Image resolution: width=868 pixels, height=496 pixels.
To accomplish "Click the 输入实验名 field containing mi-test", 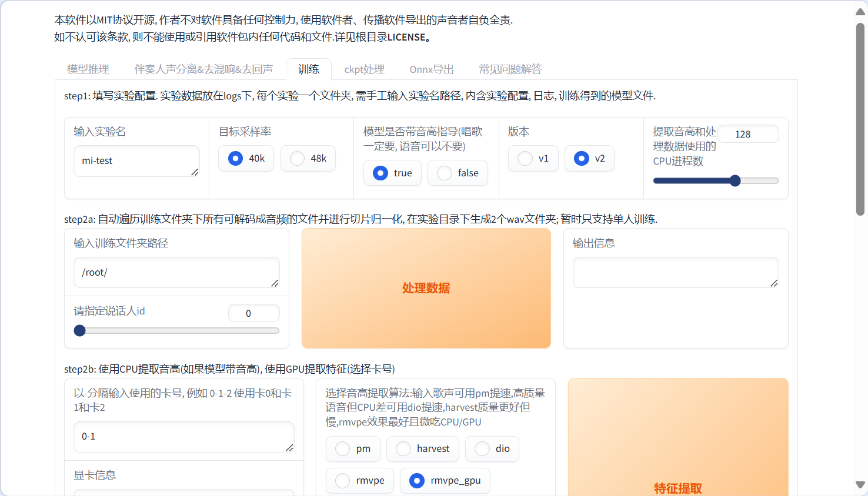I will coord(136,161).
